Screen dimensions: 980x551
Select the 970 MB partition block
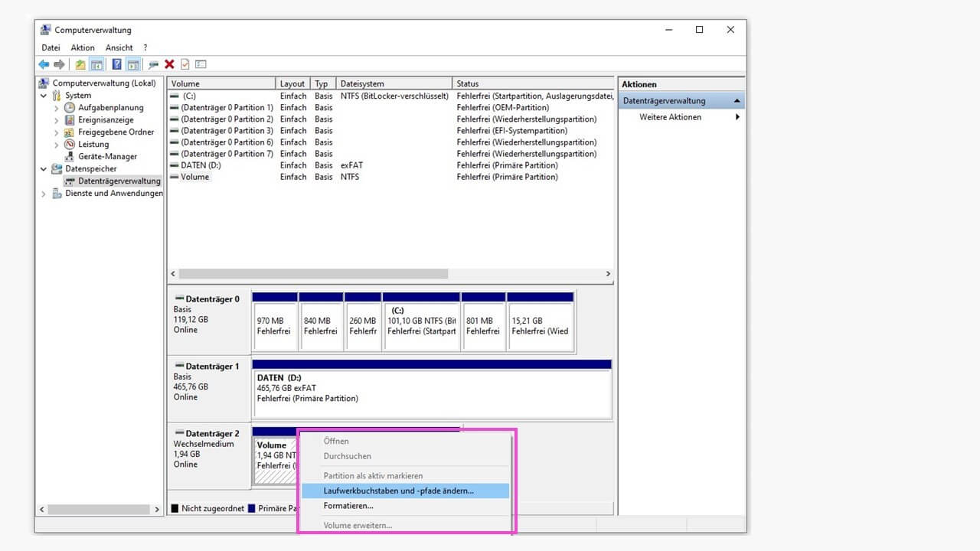(275, 321)
